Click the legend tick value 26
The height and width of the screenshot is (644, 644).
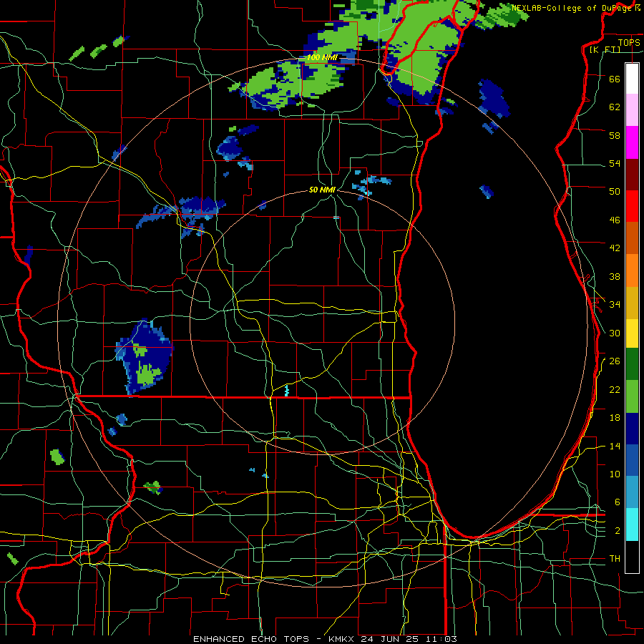coord(615,361)
